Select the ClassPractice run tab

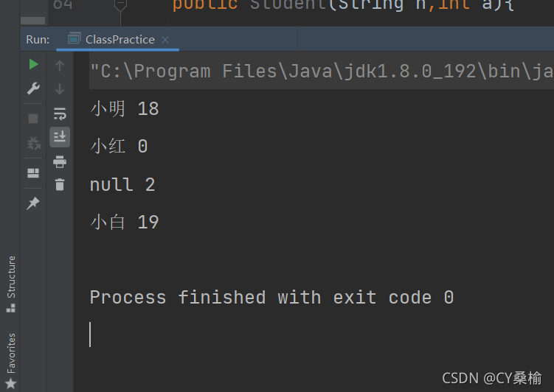tap(111, 40)
